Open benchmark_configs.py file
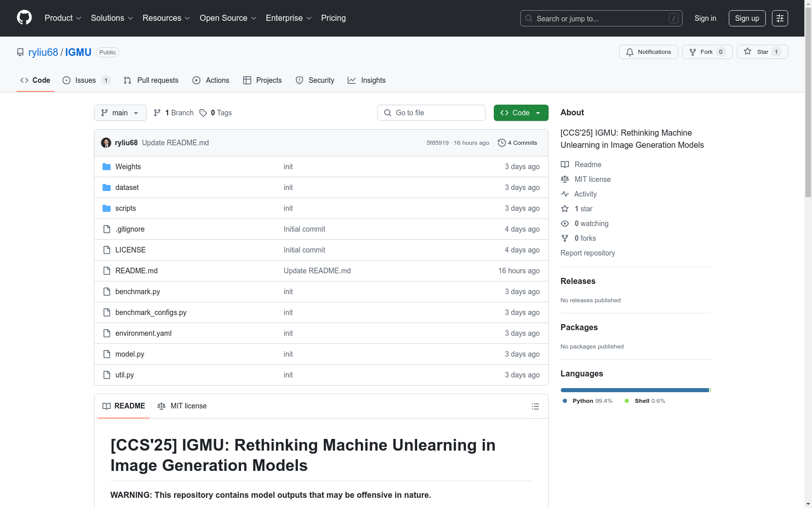This screenshot has height=508, width=812. tap(151, 312)
